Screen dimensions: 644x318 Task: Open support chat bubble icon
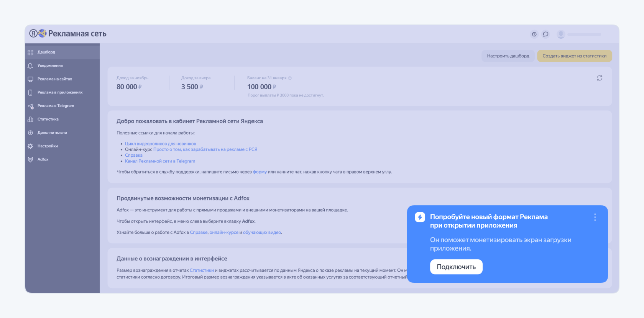tap(545, 34)
